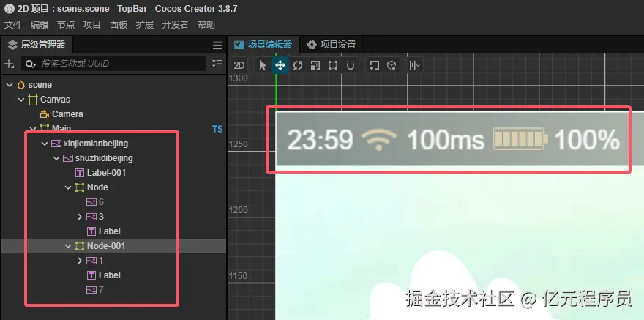Image resolution: width=644 pixels, height=320 pixels.
Task: Select the Rotate transform tool
Action: point(298,65)
